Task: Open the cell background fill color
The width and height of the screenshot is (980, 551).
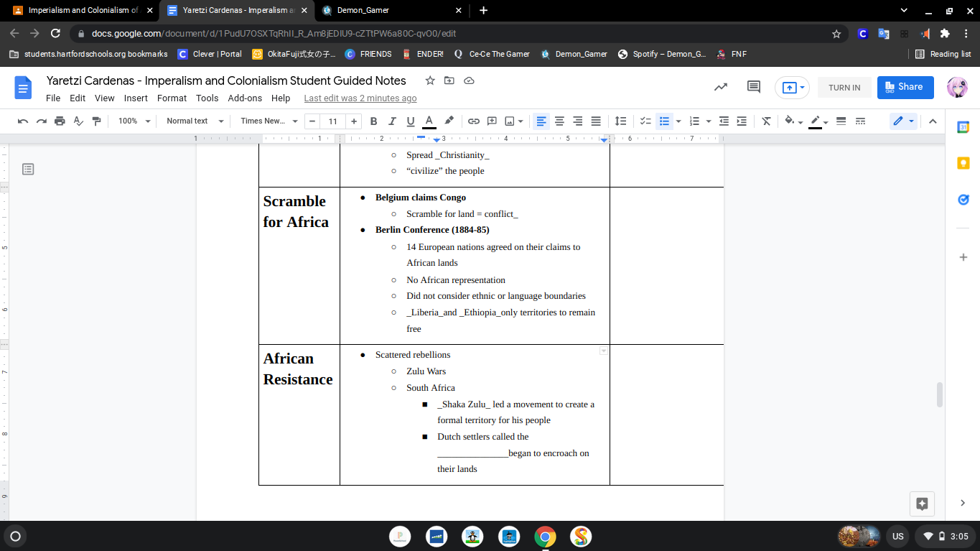Action: coord(793,121)
